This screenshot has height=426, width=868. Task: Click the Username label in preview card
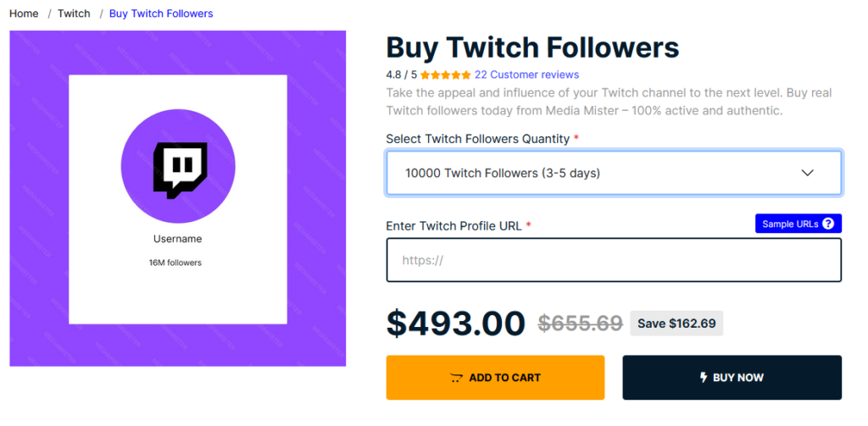pos(178,239)
